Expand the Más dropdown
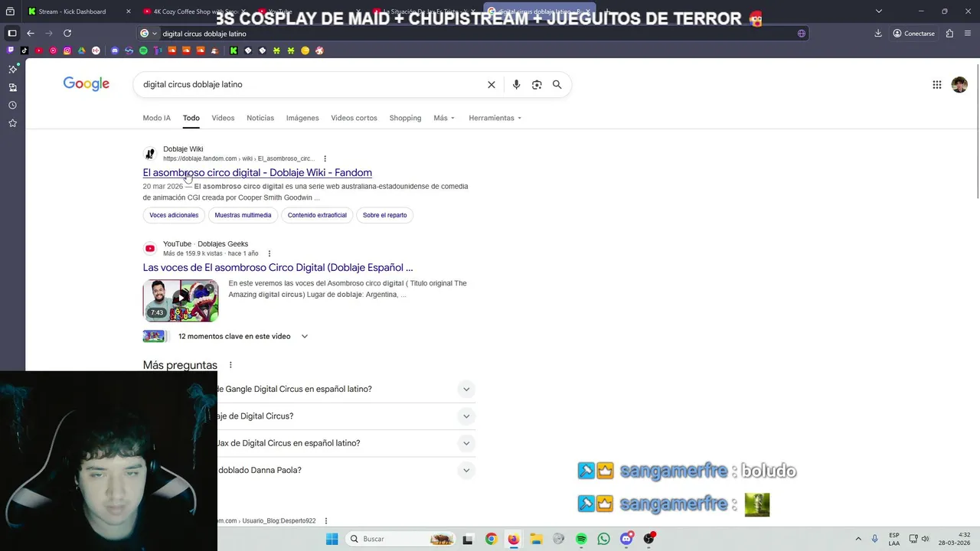The width and height of the screenshot is (980, 551). (x=444, y=118)
